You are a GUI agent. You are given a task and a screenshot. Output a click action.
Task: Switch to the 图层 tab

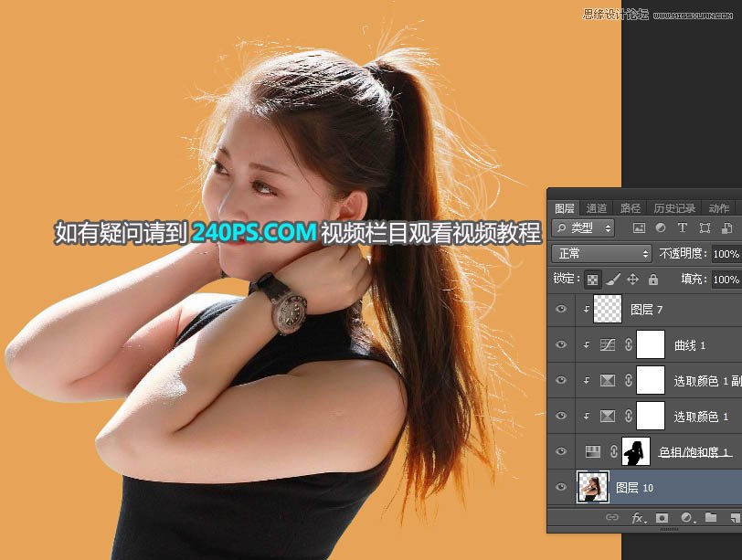pyautogui.click(x=564, y=208)
